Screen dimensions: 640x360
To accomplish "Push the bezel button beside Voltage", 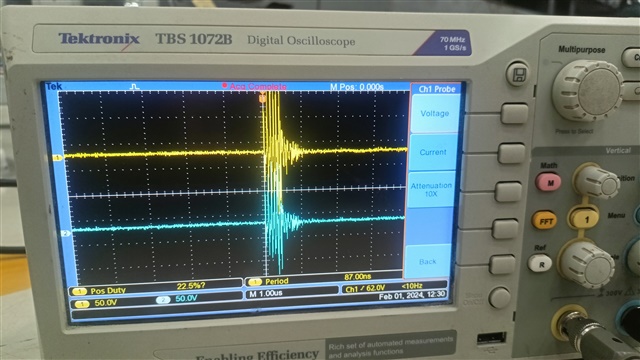I will tap(514, 113).
